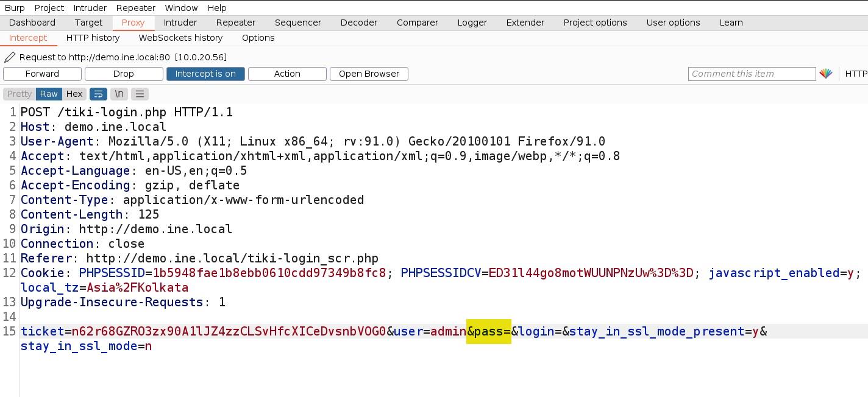Click the pencil edit target icon

tap(9, 57)
